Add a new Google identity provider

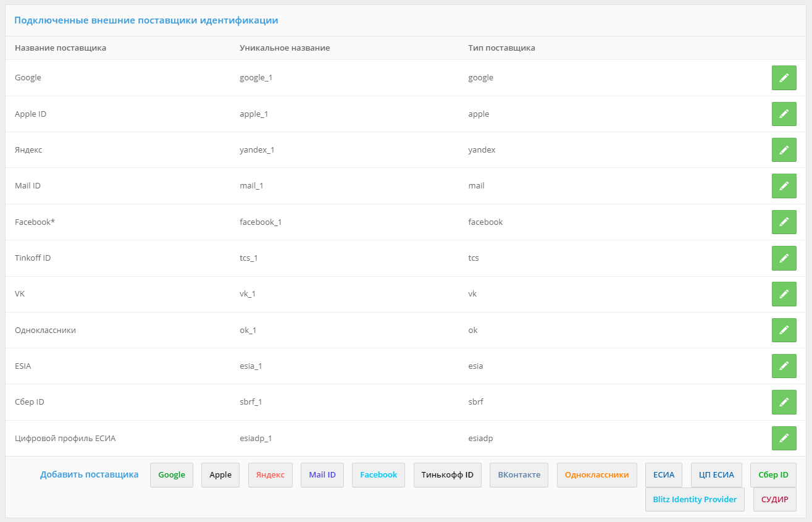pyautogui.click(x=171, y=474)
